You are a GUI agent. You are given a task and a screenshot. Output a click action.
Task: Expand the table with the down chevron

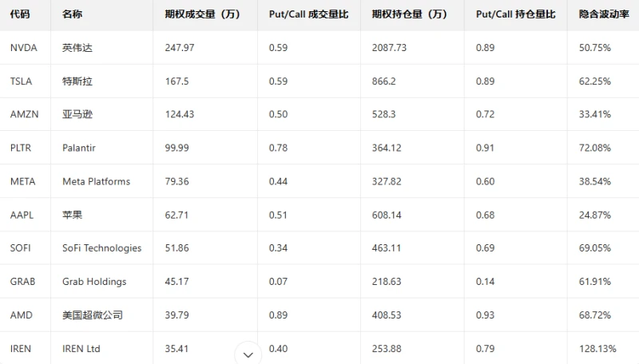pyautogui.click(x=248, y=354)
